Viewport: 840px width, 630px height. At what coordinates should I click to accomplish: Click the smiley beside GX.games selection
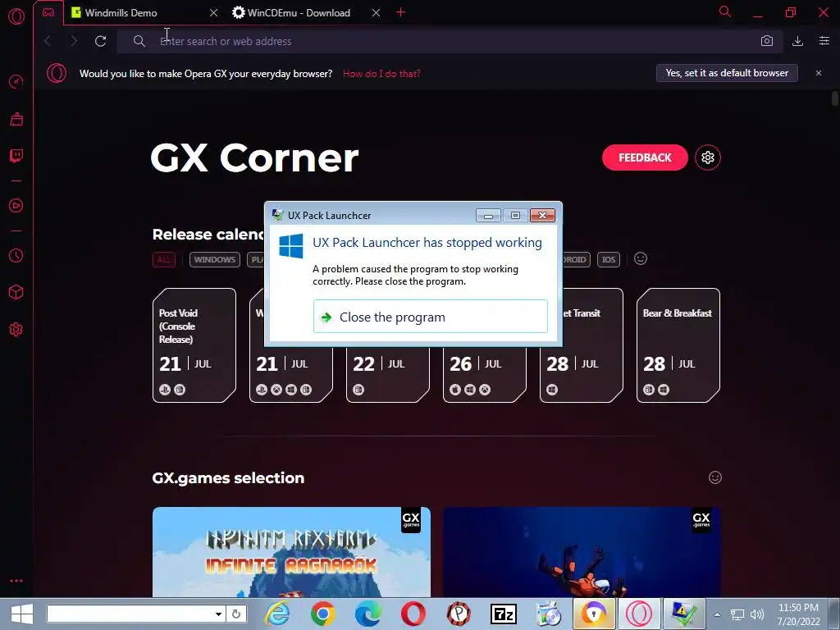(x=715, y=477)
